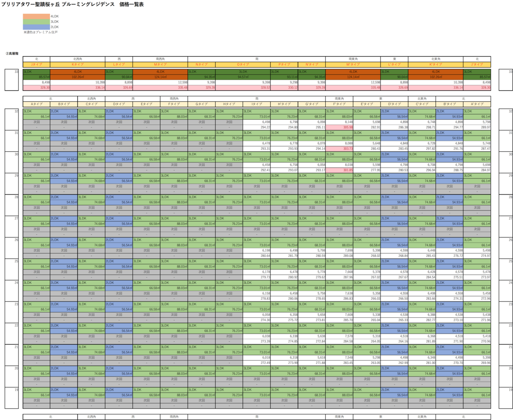This screenshot has height=420, width=513.
Task: Click the unit-price cell '269.96'
Action: 477,363
